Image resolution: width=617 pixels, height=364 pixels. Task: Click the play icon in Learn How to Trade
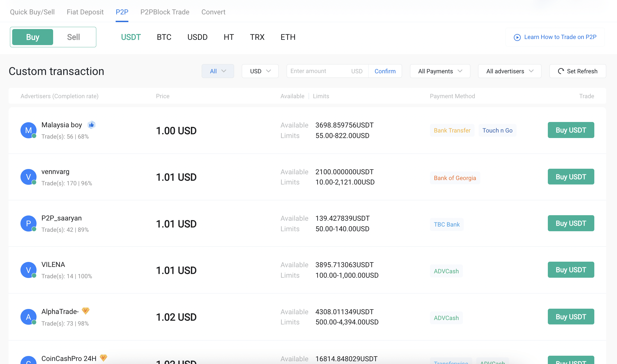[517, 37]
